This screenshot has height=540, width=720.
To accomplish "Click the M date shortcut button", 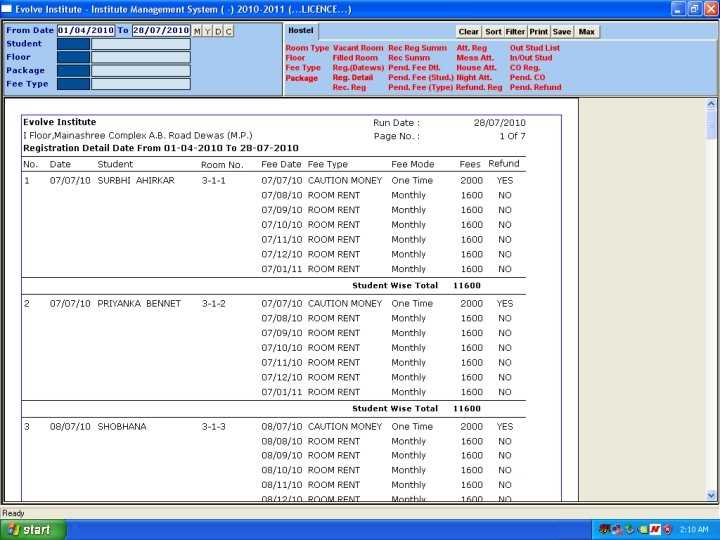I will (x=197, y=31).
